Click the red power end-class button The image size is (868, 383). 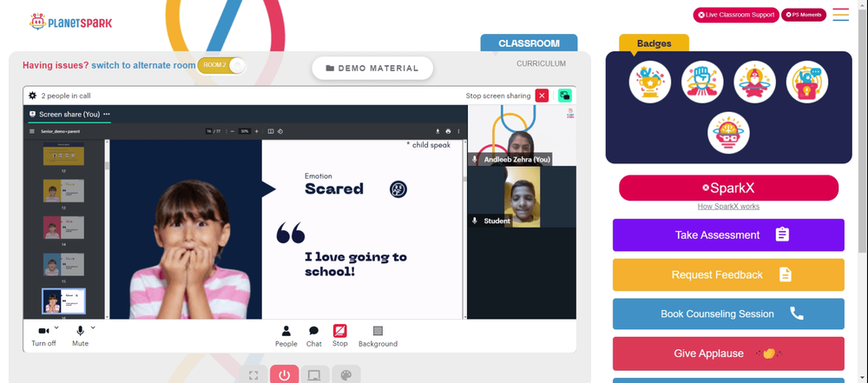pyautogui.click(x=285, y=375)
